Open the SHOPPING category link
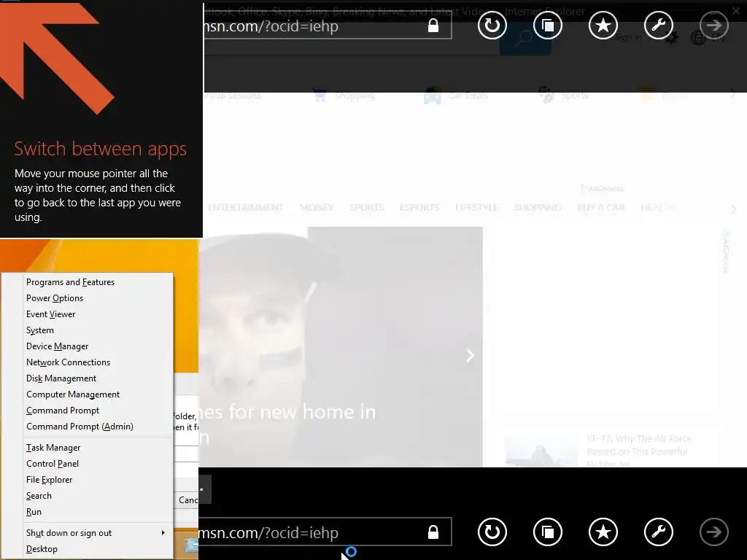Image resolution: width=747 pixels, height=560 pixels. pos(538,207)
